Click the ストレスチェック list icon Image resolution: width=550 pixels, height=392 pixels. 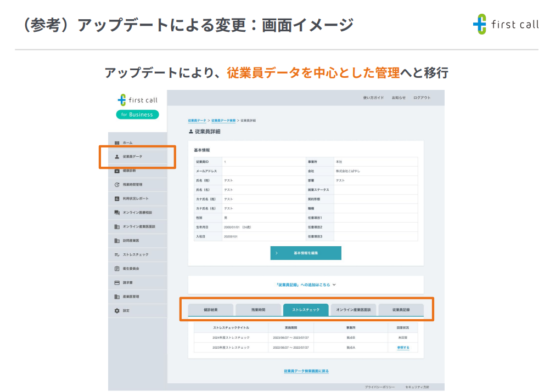coord(116,254)
